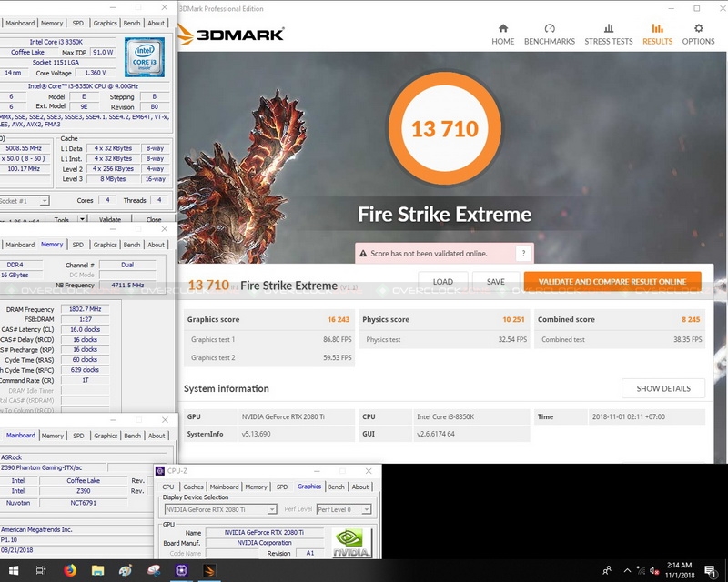Click the Close button in CPU-Z CPU window

point(154,219)
